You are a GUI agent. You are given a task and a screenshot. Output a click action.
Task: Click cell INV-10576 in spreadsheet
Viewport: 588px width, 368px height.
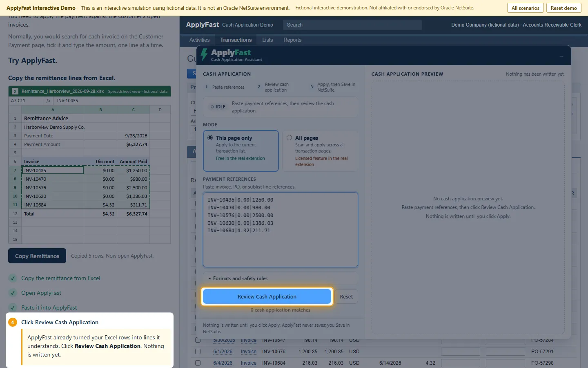click(x=53, y=188)
